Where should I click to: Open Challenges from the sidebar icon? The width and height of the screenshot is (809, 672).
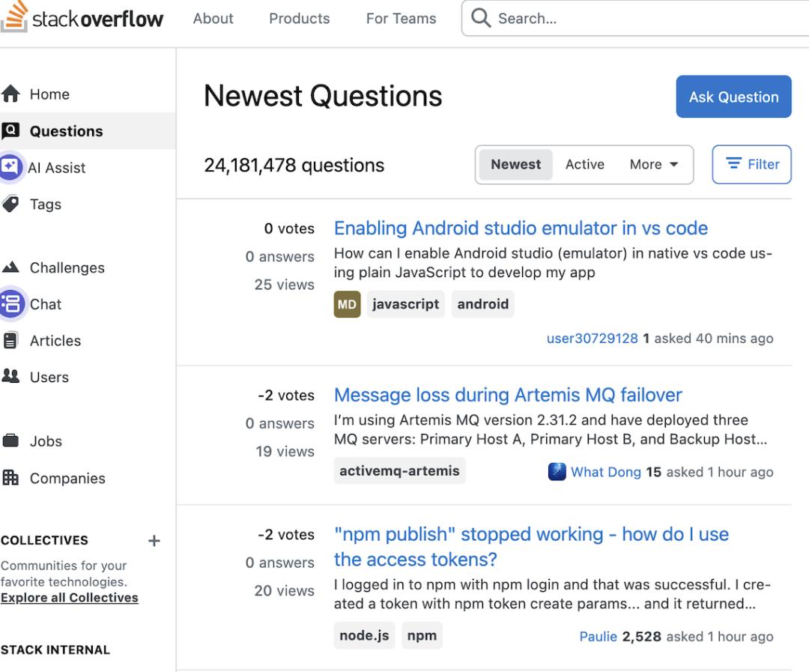10,267
